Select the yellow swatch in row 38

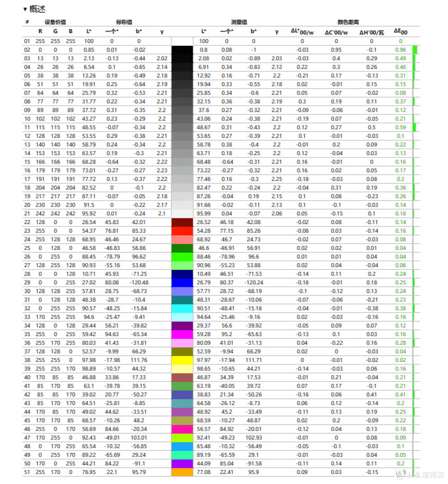point(182,360)
